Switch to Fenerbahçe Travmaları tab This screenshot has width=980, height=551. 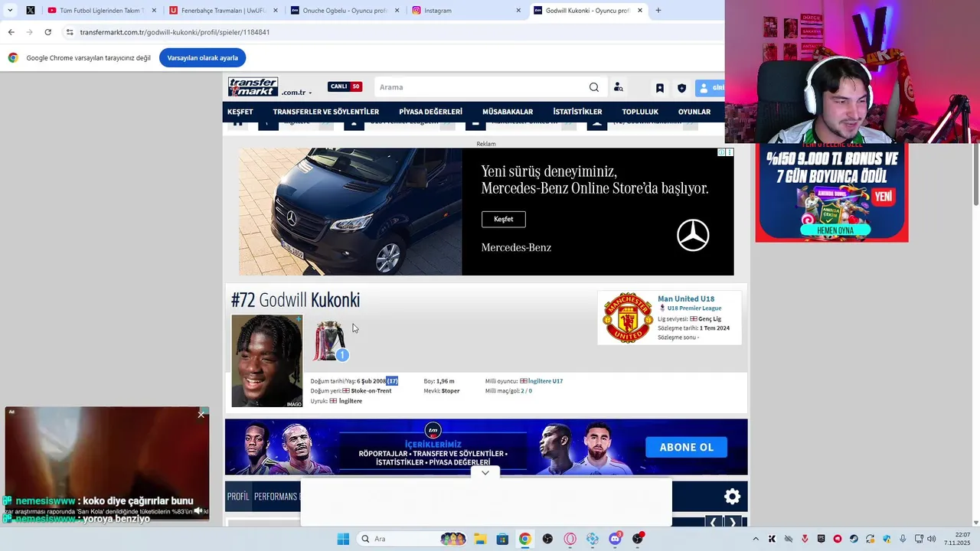click(224, 11)
